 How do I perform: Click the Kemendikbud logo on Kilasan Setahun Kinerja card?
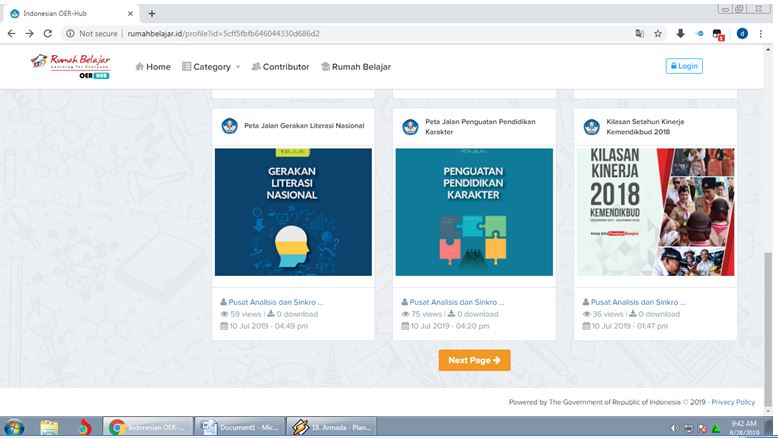click(x=591, y=126)
